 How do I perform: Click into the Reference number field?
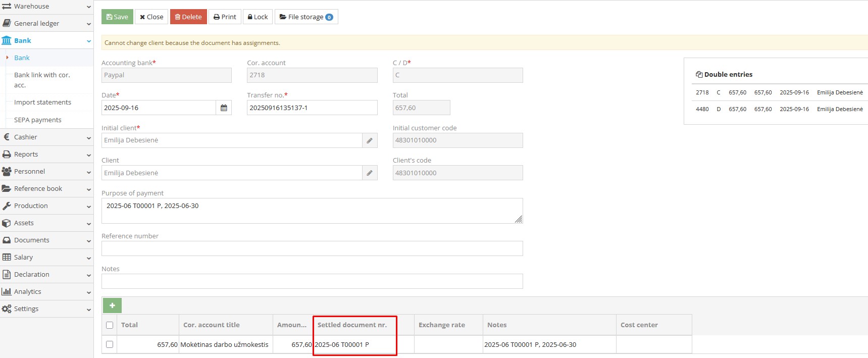coord(312,248)
